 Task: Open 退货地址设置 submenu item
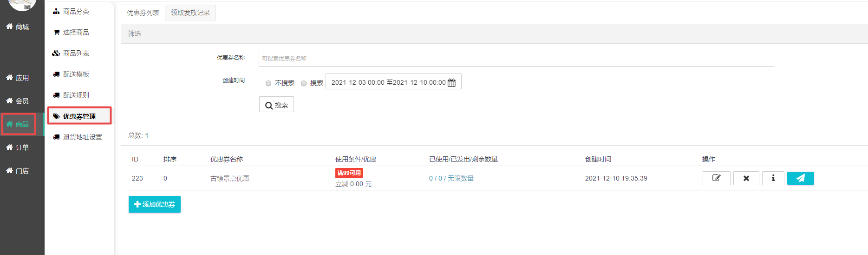(83, 137)
